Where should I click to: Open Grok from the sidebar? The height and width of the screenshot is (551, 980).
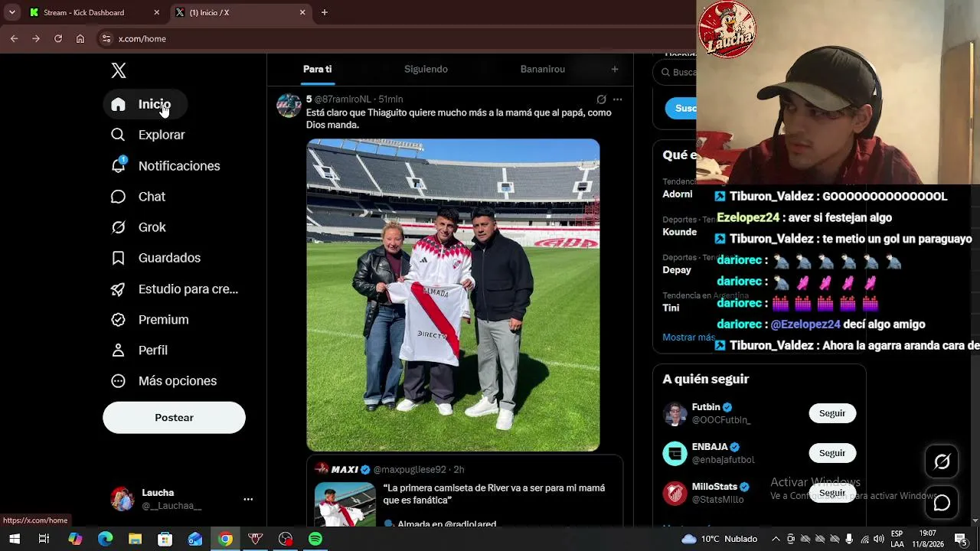(138, 227)
